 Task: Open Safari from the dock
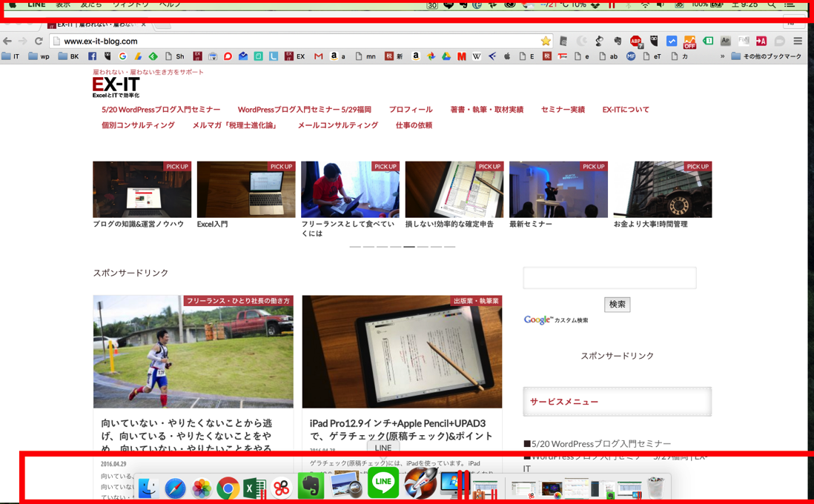tap(175, 488)
